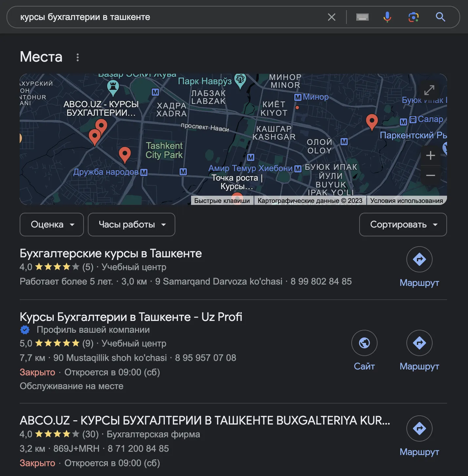Image resolution: width=468 pixels, height=476 pixels.
Task: Click the Амир Темур Хиебони station label
Action: [x=250, y=168]
